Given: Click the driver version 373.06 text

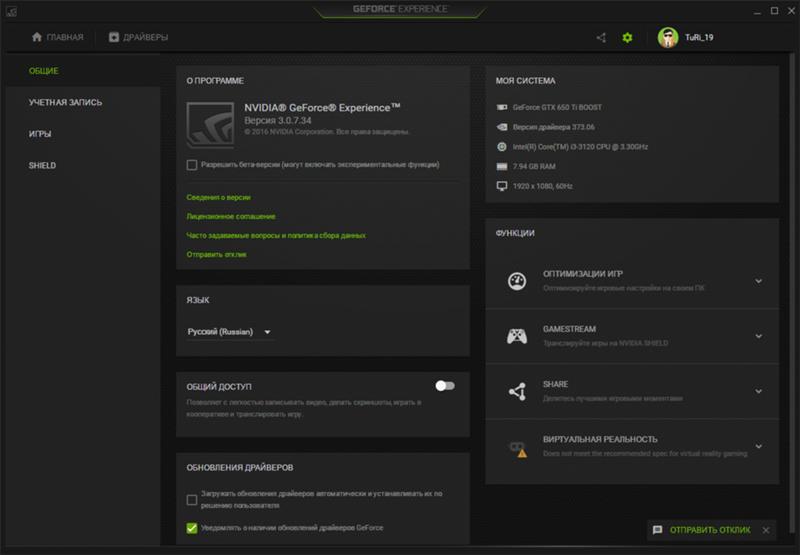Looking at the screenshot, I should pos(554,127).
